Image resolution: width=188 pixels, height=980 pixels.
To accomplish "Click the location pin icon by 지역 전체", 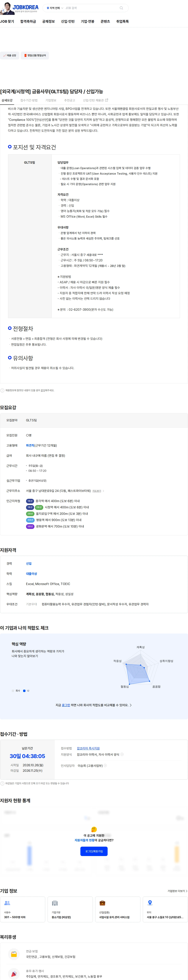I will point(48,8).
